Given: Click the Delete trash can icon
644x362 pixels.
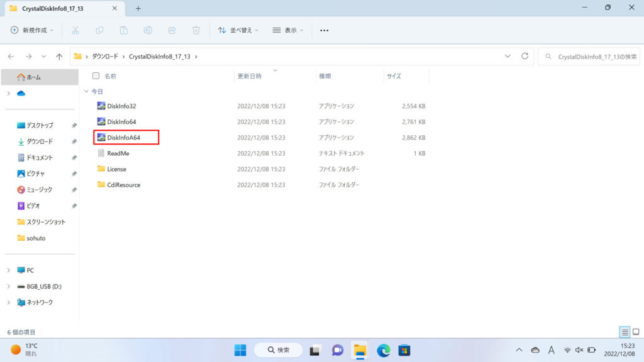Looking at the screenshot, I should tap(196, 30).
